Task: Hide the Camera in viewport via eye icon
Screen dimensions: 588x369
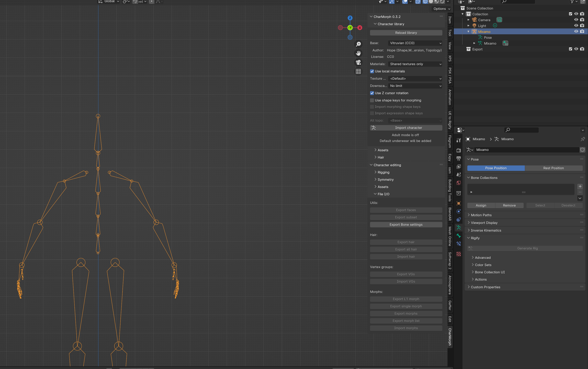Action: point(576,20)
